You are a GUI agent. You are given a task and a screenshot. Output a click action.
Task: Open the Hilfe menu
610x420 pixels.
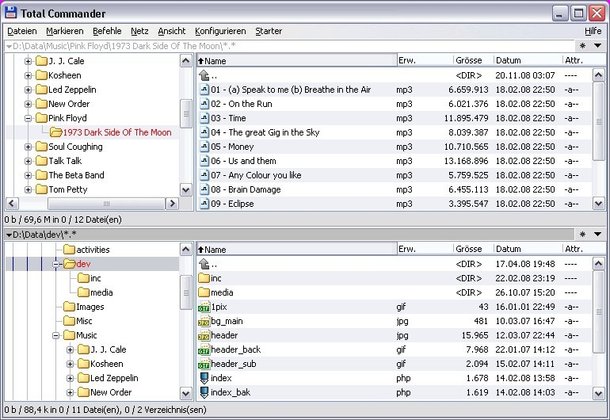pyautogui.click(x=593, y=31)
